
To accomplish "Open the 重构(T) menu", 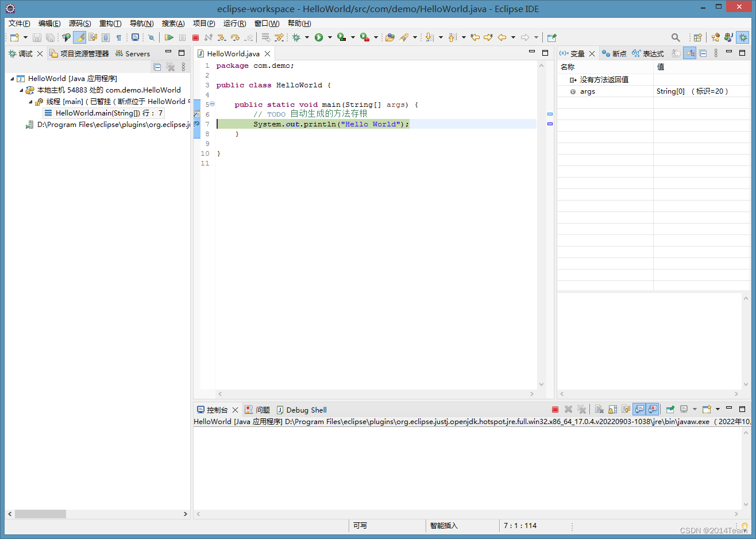I will (110, 23).
